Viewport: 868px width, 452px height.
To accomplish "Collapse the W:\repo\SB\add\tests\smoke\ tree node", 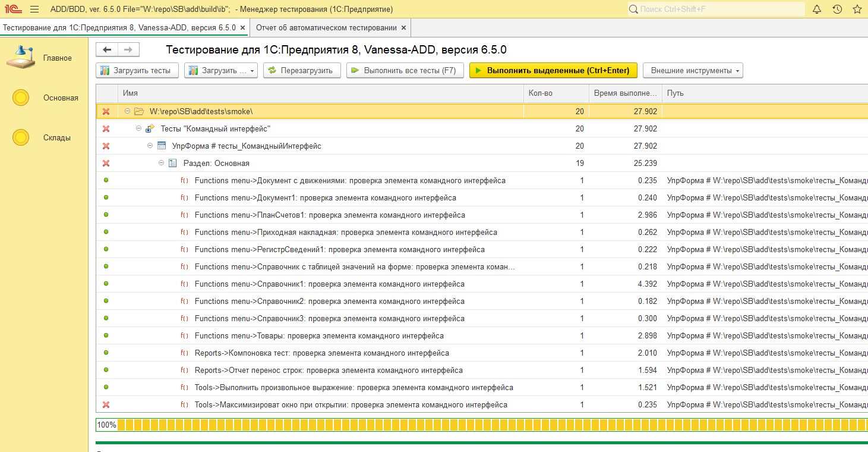I will click(x=127, y=111).
